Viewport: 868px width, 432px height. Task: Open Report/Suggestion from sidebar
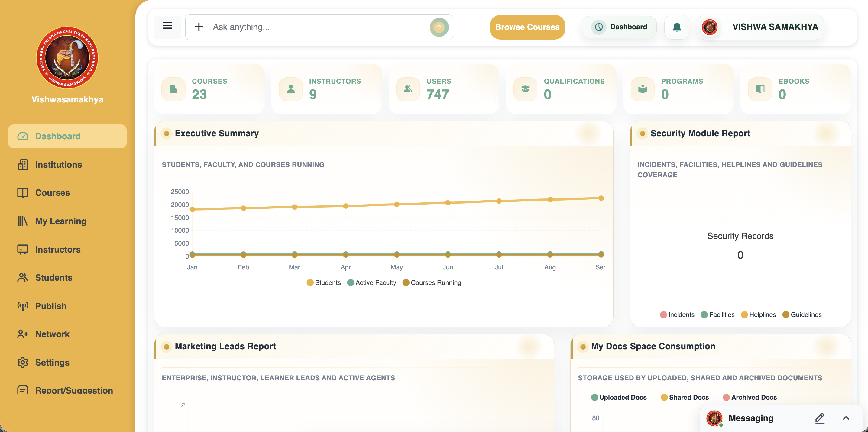(x=67, y=390)
